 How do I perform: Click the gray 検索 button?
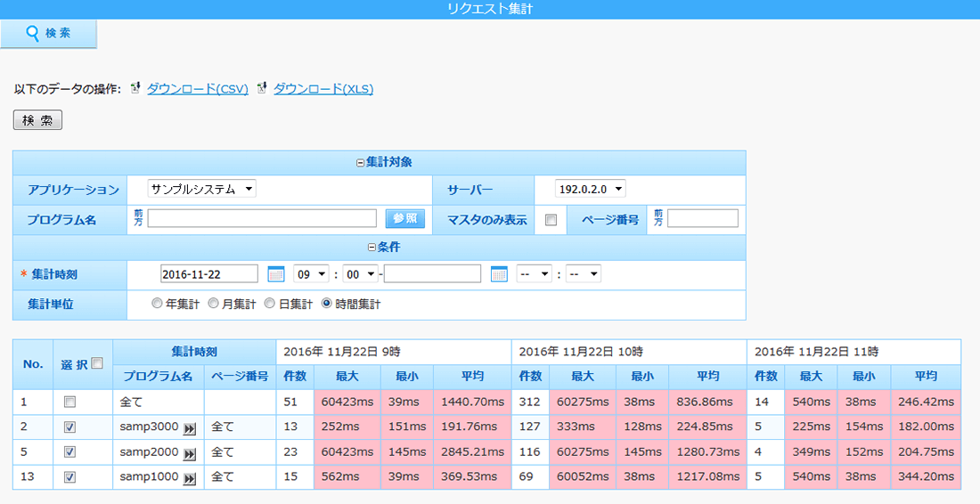pyautogui.click(x=37, y=120)
